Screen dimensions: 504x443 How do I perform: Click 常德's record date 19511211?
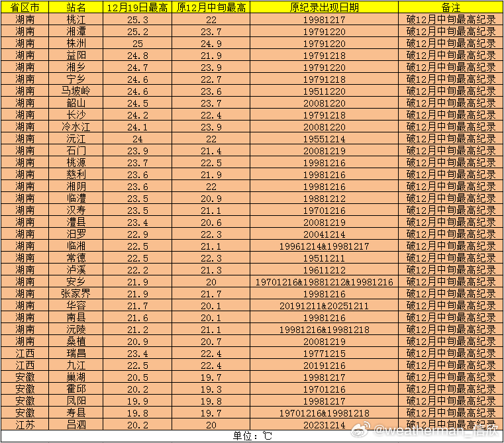point(325,258)
